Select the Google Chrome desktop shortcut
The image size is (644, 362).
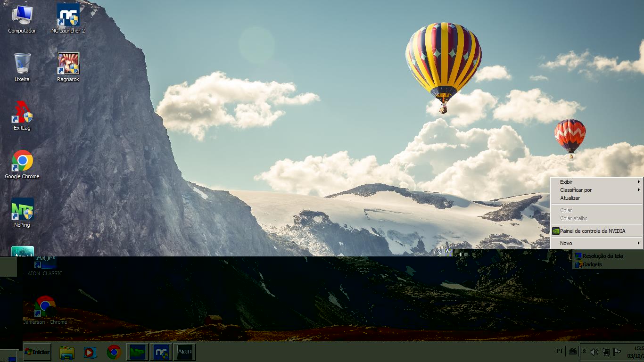(x=22, y=164)
